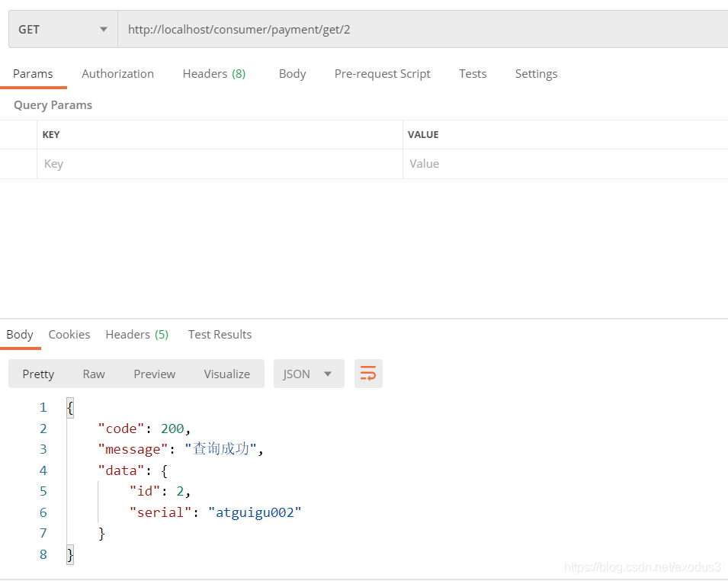The width and height of the screenshot is (728, 581).
Task: Click the value 200 in response
Action: 172,429
